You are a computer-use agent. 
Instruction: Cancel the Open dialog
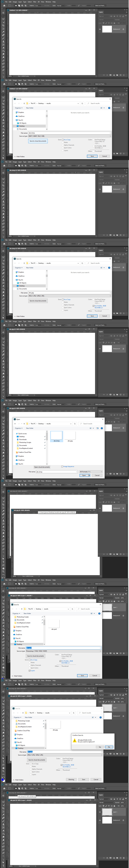coord(97,475)
